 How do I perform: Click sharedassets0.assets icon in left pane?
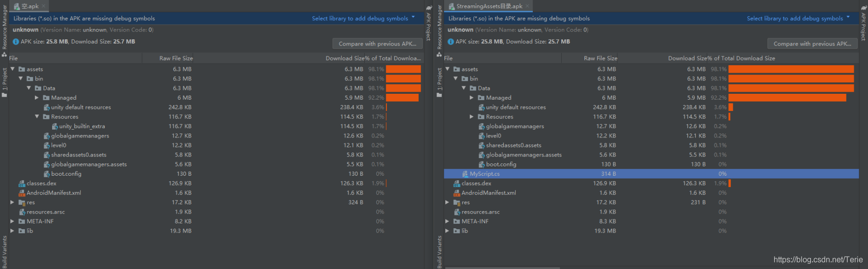pyautogui.click(x=46, y=155)
